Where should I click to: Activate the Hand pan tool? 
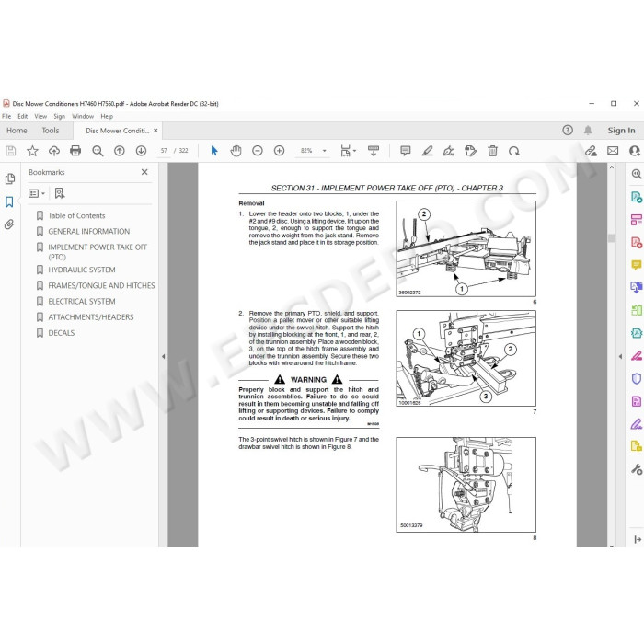coord(236,151)
